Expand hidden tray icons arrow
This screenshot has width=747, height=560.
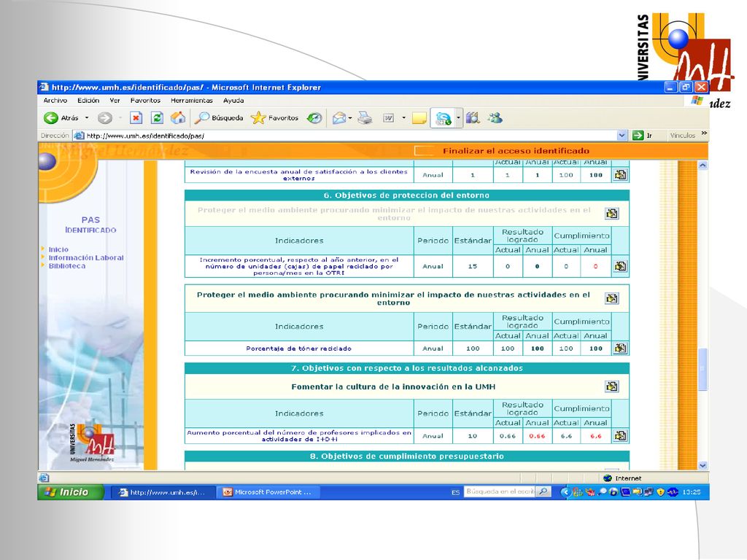(x=565, y=492)
